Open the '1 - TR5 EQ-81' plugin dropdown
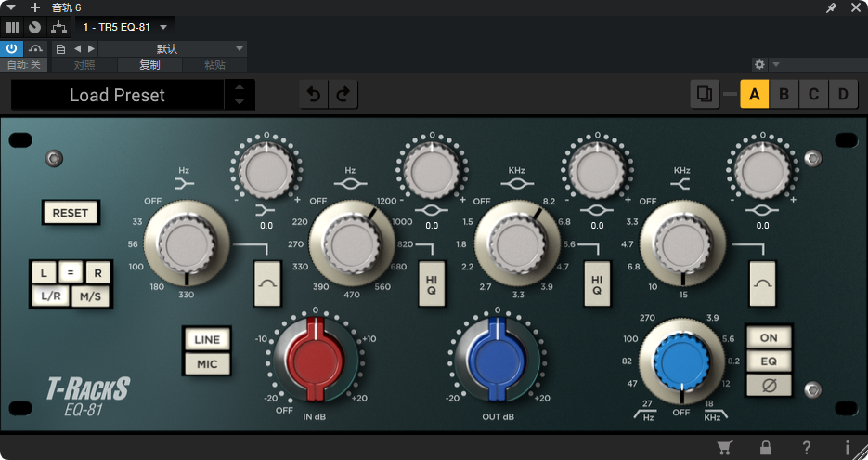 (x=125, y=27)
